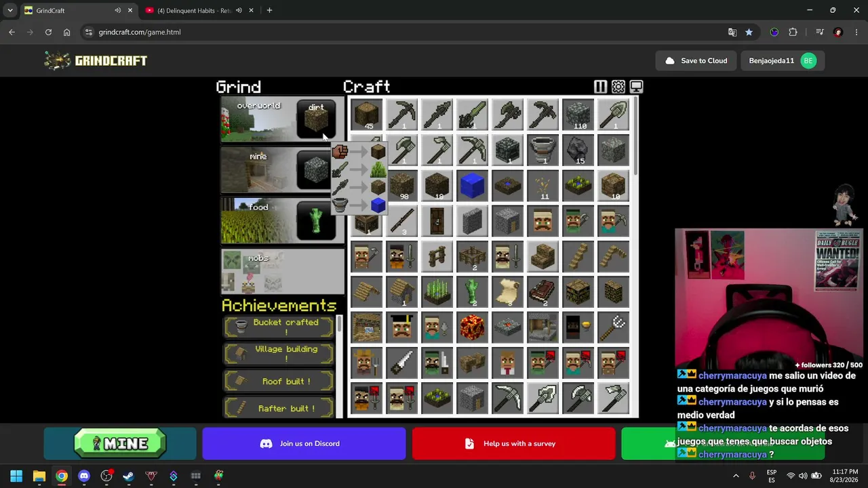Screen dimensions: 868x488
Task: Go to the GrindCraft logo homepage
Action: (96, 60)
